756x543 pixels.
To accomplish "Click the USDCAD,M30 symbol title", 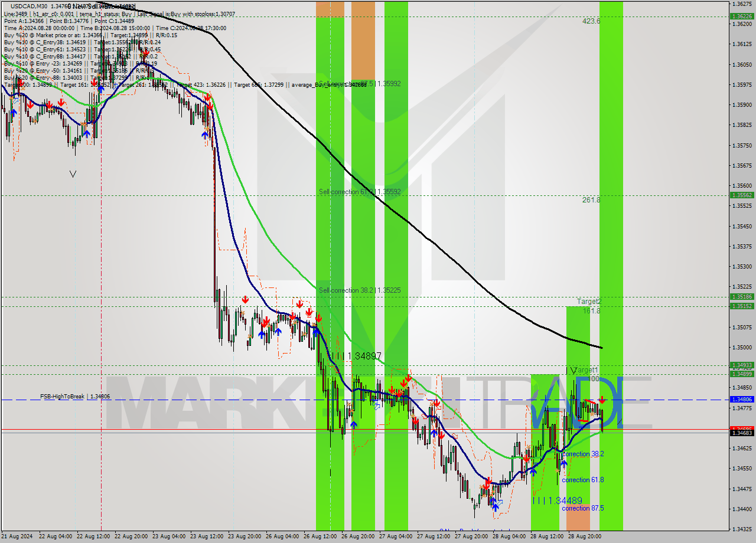I will tap(30, 6).
